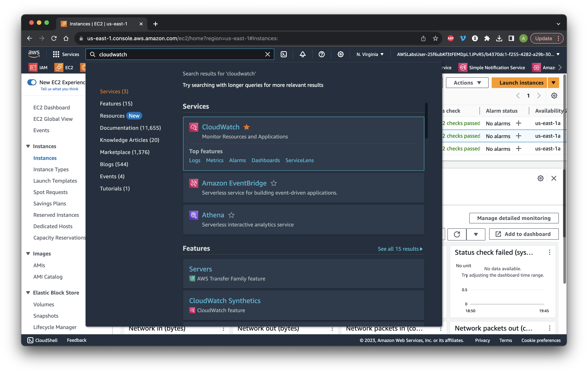Collapse the Instances sidebar section

(28, 146)
